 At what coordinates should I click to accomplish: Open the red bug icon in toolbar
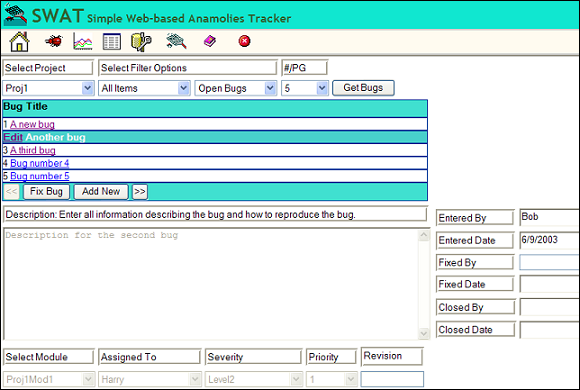point(54,41)
